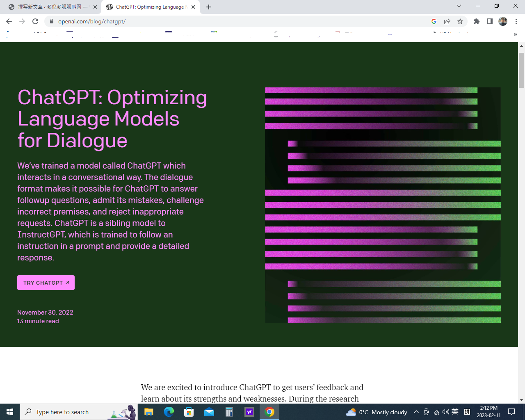This screenshot has height=420, width=525.
Task: Open network Wi-Fi settings tray icon
Action: pos(436,412)
